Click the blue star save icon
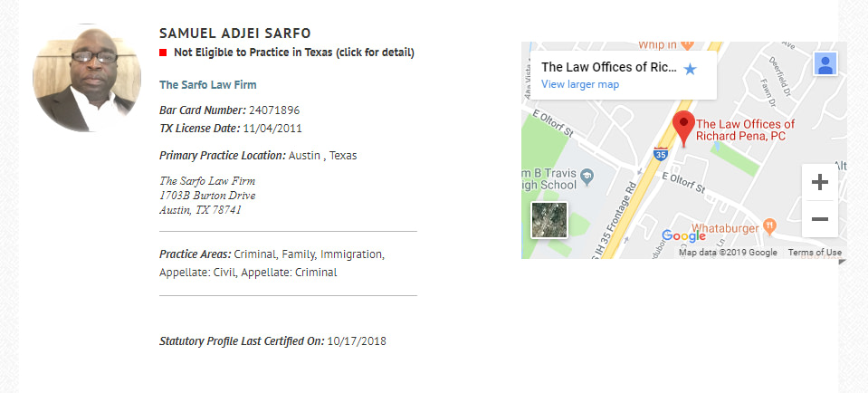The height and width of the screenshot is (393, 868). tap(689, 69)
